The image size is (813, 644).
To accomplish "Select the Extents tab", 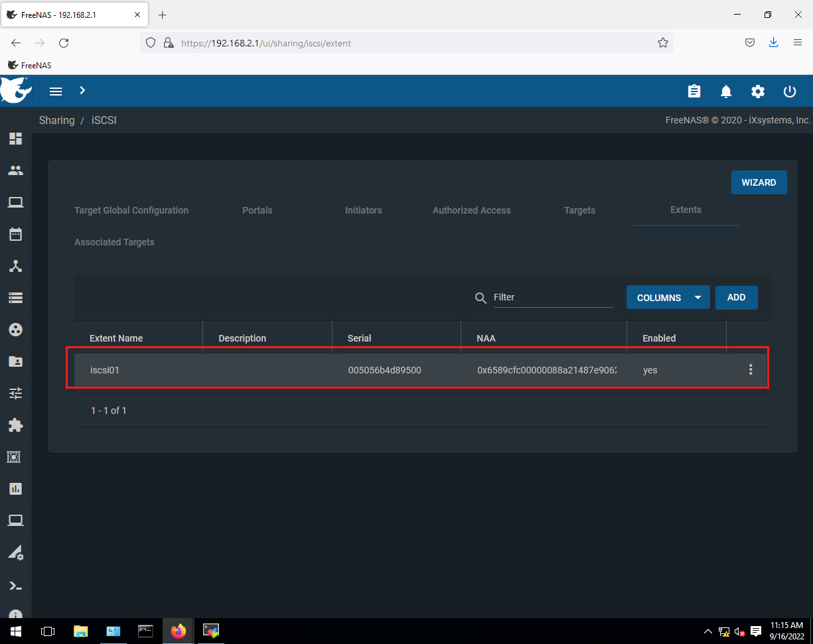I will click(686, 210).
